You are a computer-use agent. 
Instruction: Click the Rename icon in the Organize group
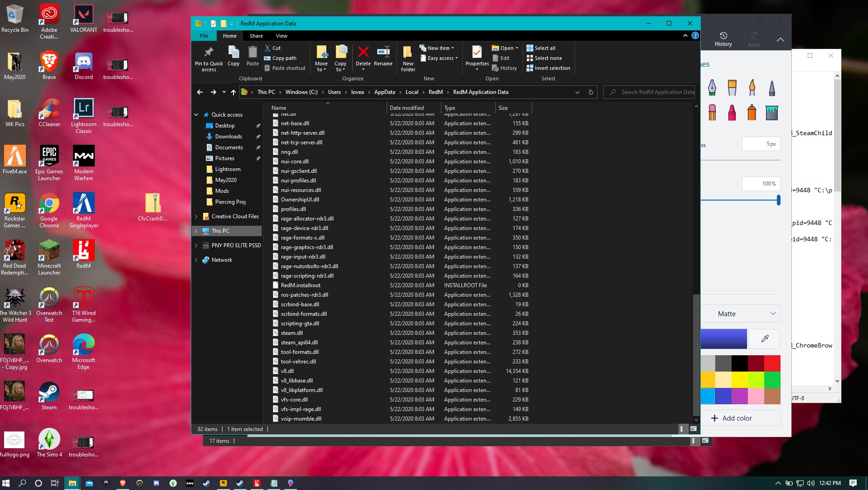[383, 52]
